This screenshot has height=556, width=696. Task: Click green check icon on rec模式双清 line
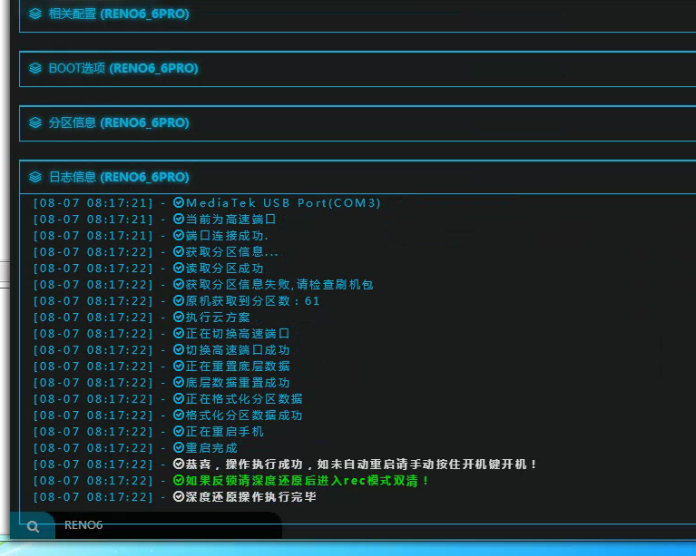pos(178,481)
